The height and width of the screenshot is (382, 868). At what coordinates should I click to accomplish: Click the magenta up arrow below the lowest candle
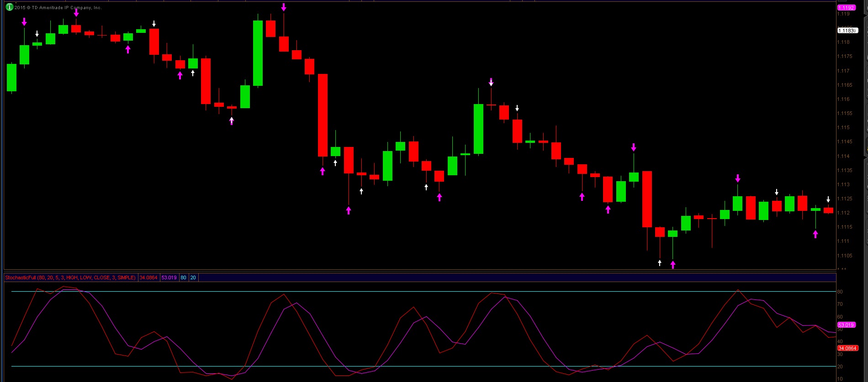pyautogui.click(x=672, y=265)
